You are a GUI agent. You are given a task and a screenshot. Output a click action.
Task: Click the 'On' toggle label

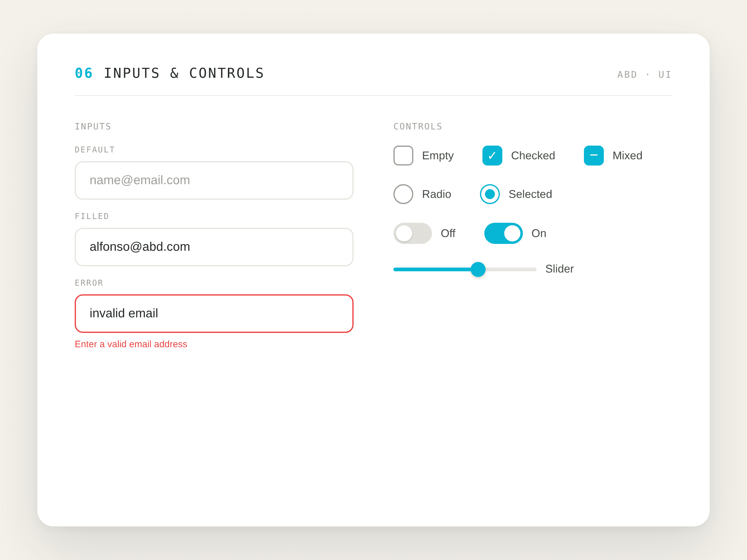point(539,233)
